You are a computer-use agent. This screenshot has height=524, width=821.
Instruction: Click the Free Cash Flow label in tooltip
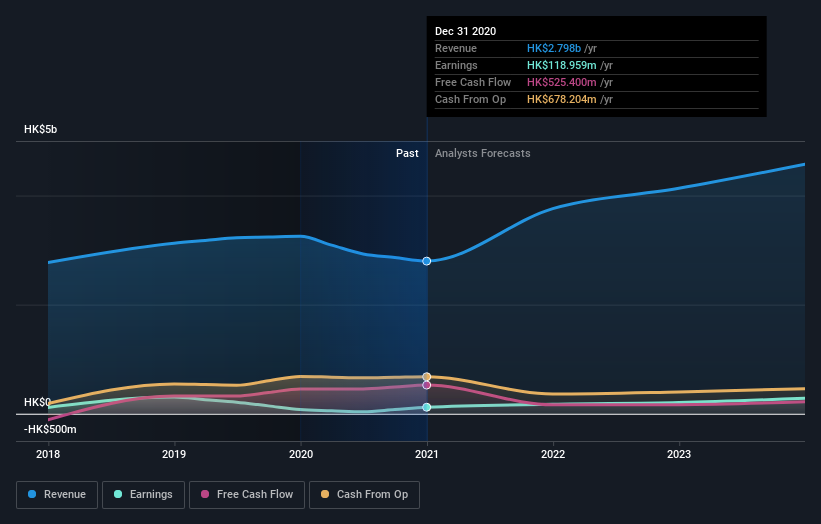point(473,82)
